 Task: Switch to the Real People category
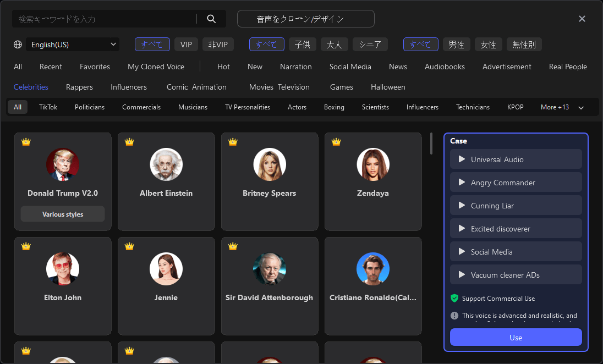(x=568, y=67)
